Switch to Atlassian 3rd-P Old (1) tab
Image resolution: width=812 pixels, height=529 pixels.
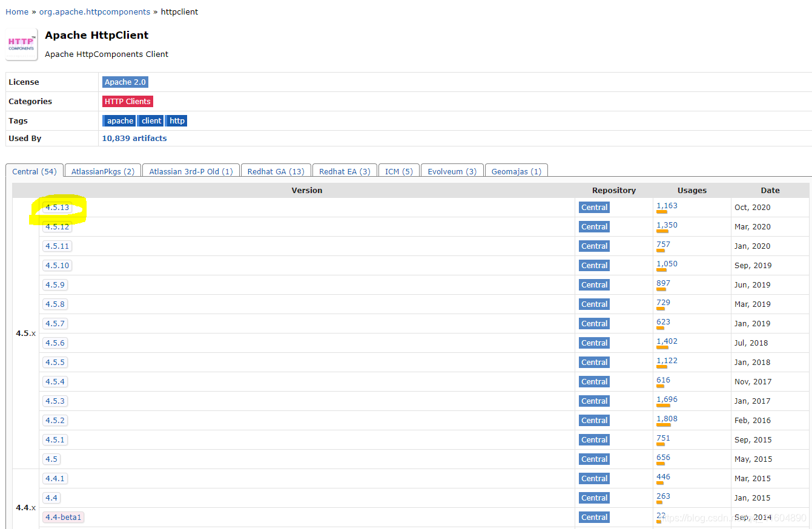click(x=191, y=171)
